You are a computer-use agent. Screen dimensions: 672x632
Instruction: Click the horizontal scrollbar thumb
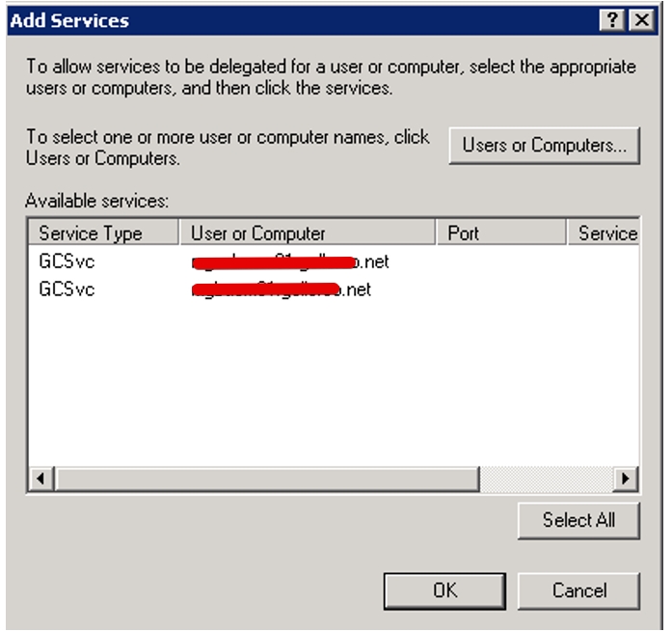(265, 478)
